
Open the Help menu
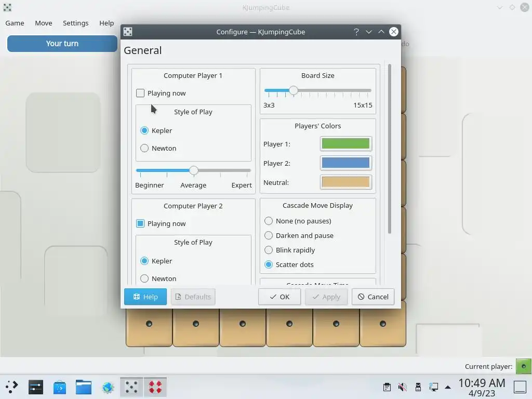pyautogui.click(x=107, y=23)
